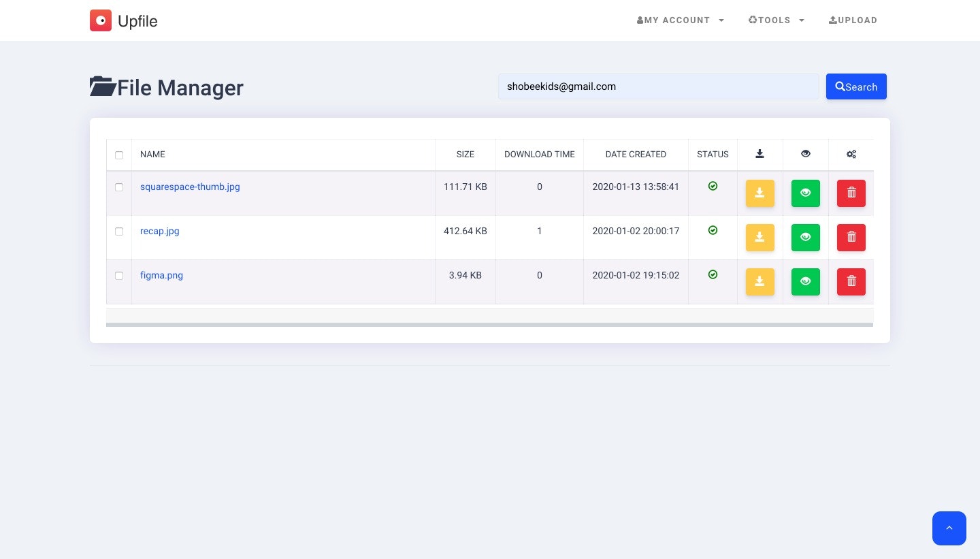
Task: Toggle select-all checkbox in table header
Action: pos(119,155)
